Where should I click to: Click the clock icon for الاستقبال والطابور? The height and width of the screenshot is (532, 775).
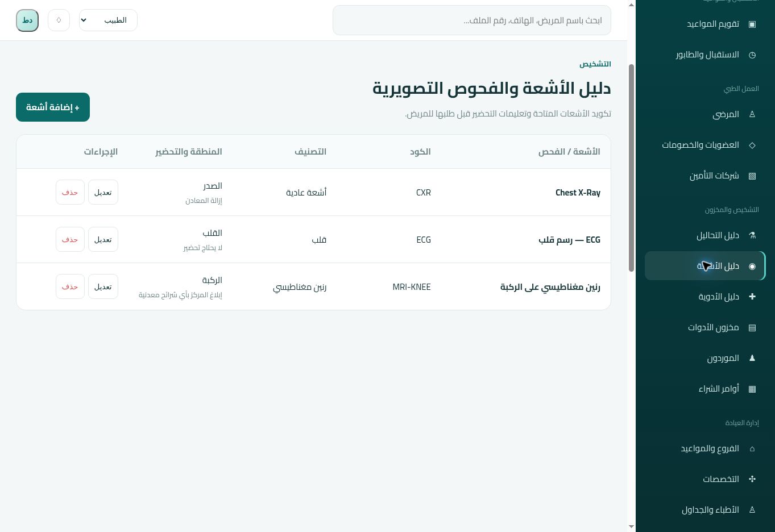click(752, 55)
